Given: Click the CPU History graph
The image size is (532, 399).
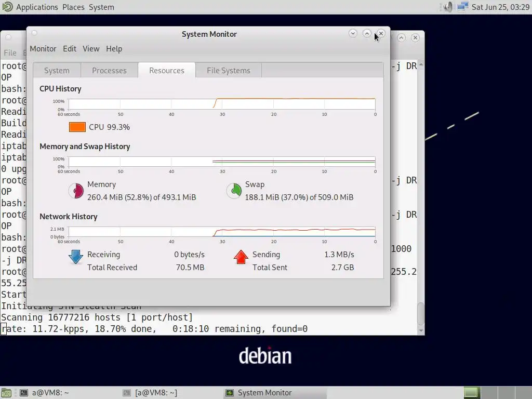Looking at the screenshot, I should 222,104.
